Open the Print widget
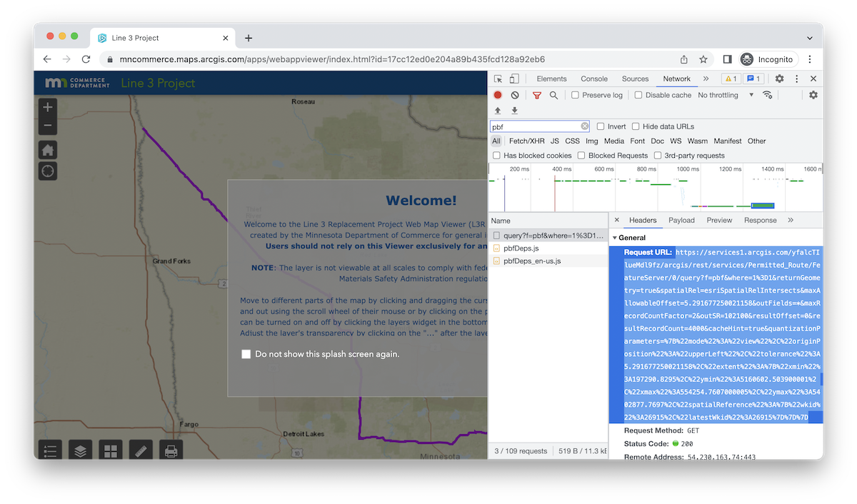 (x=171, y=451)
